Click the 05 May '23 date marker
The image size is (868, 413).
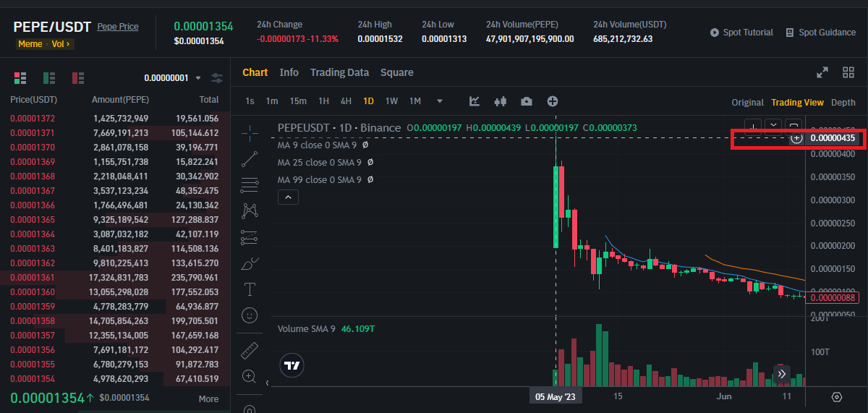pyautogui.click(x=556, y=397)
